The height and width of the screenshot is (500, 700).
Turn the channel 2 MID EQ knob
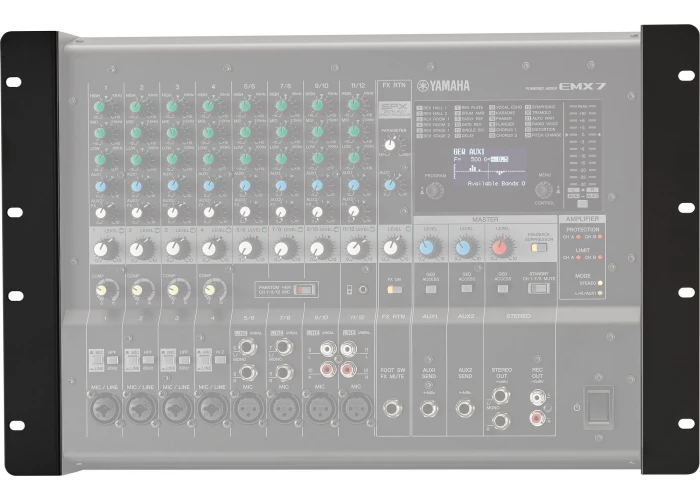pyautogui.click(x=136, y=133)
